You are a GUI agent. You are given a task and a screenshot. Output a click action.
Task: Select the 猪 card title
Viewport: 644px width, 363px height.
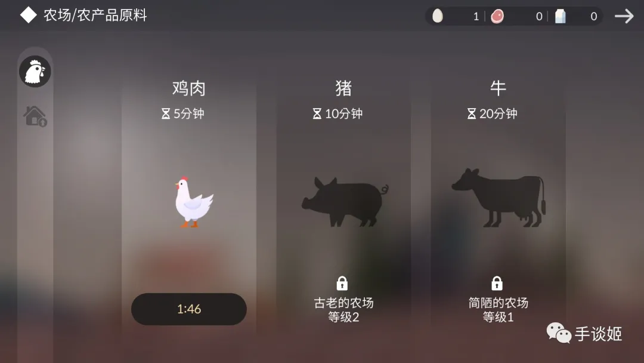pos(344,88)
